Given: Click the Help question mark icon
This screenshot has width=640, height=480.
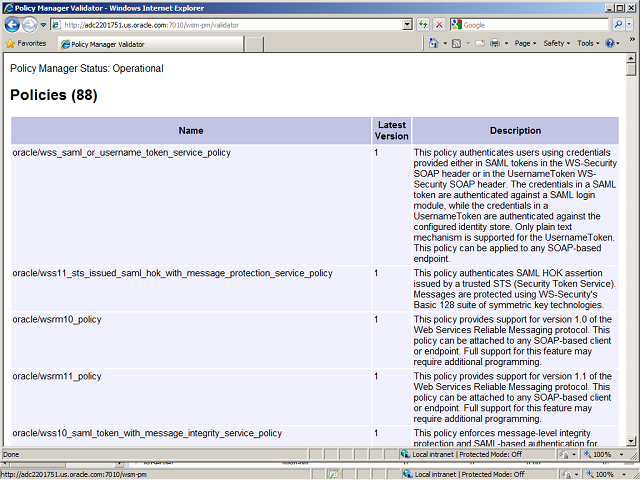Looking at the screenshot, I should pos(610,44).
